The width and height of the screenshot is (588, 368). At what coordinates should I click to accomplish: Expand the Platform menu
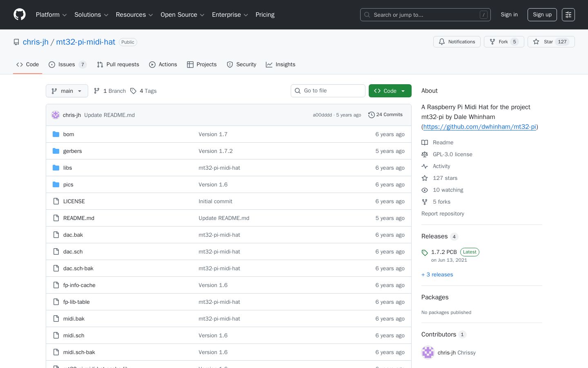click(x=51, y=15)
